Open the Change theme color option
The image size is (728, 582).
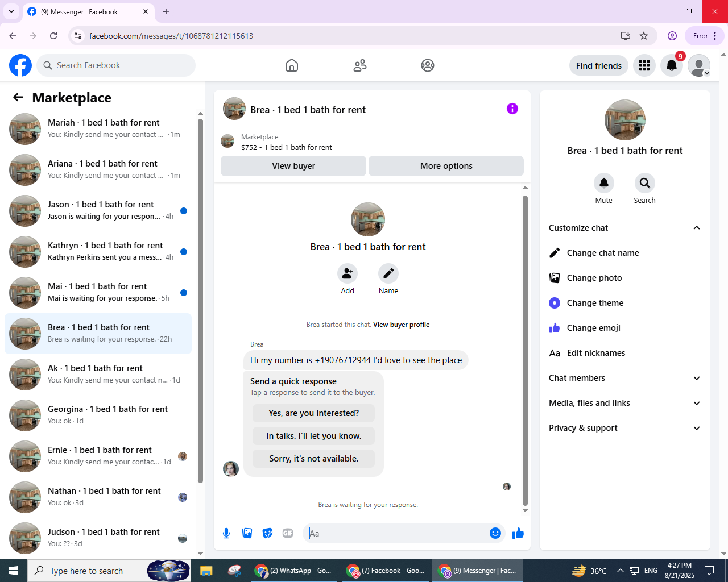point(625,303)
